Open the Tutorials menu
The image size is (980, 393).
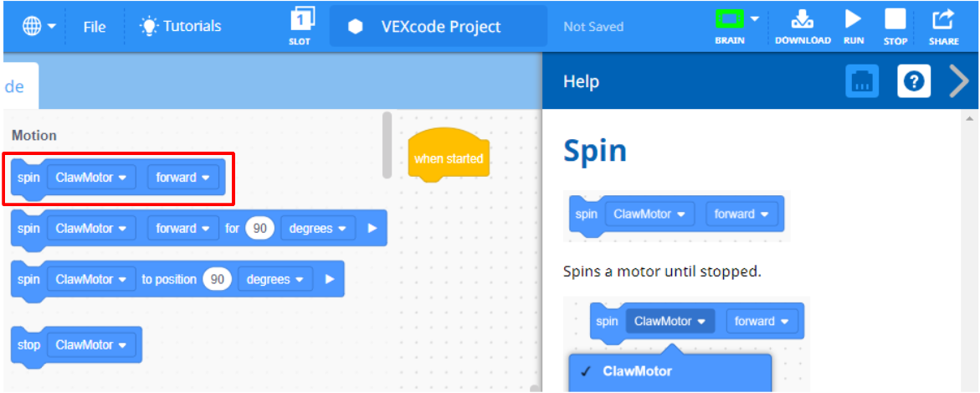(181, 27)
